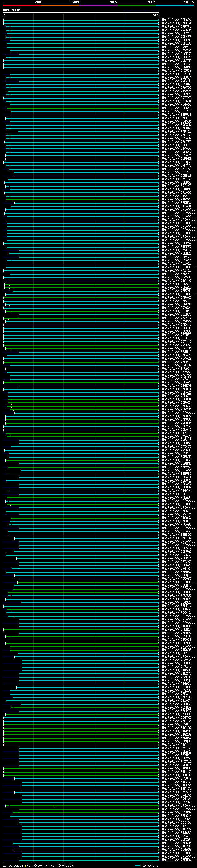Screen dimensions: 197x868
Task: Select the UniRef100_A7QF11 label
Action: click(x=177, y=118)
